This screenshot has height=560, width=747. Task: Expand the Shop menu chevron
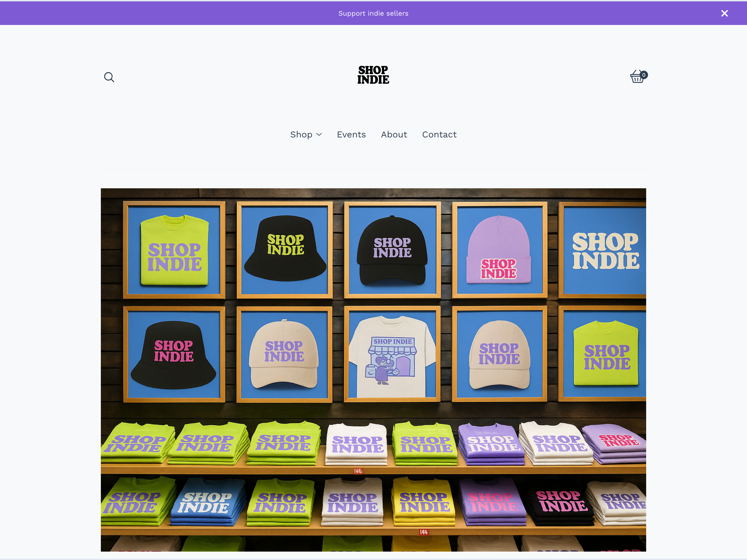tap(319, 135)
